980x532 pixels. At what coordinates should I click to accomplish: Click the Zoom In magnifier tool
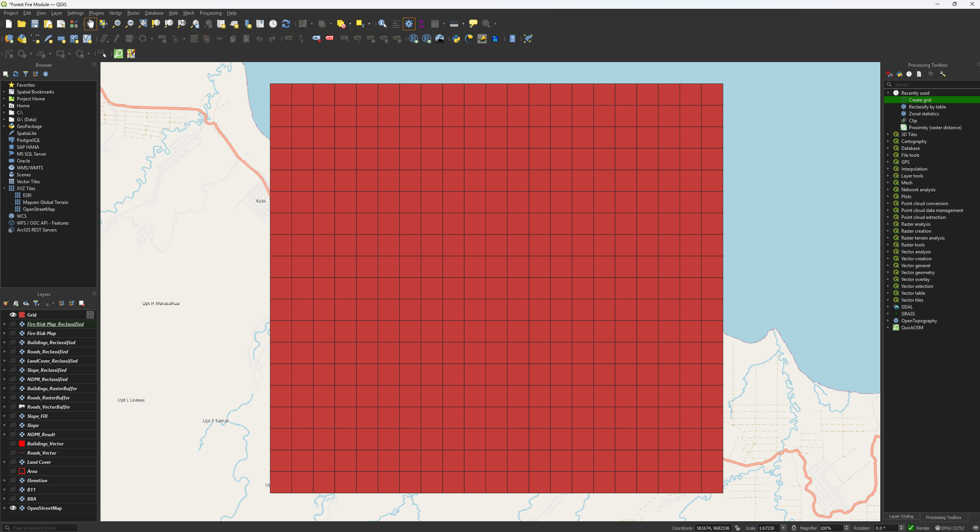tap(116, 24)
